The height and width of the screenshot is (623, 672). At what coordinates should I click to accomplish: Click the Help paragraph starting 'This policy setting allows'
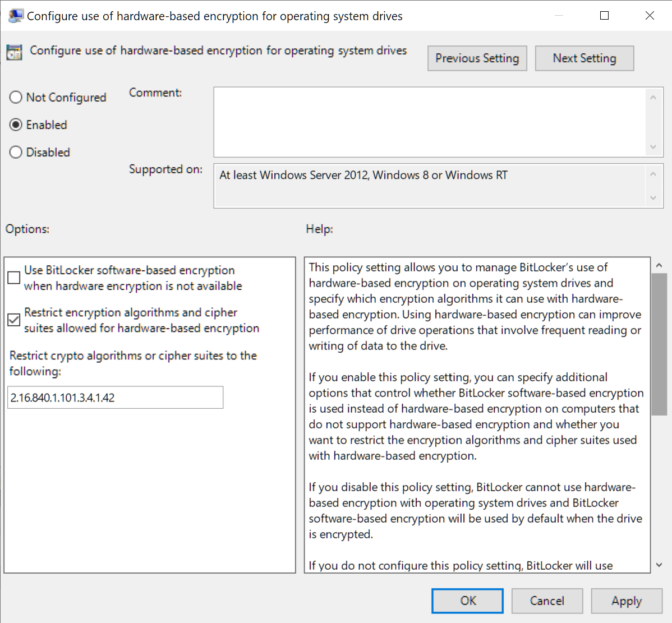point(475,306)
